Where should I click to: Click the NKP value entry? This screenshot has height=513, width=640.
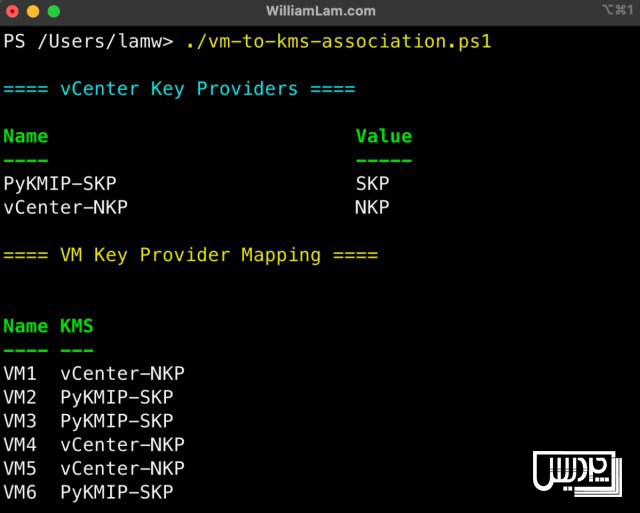coord(372,207)
